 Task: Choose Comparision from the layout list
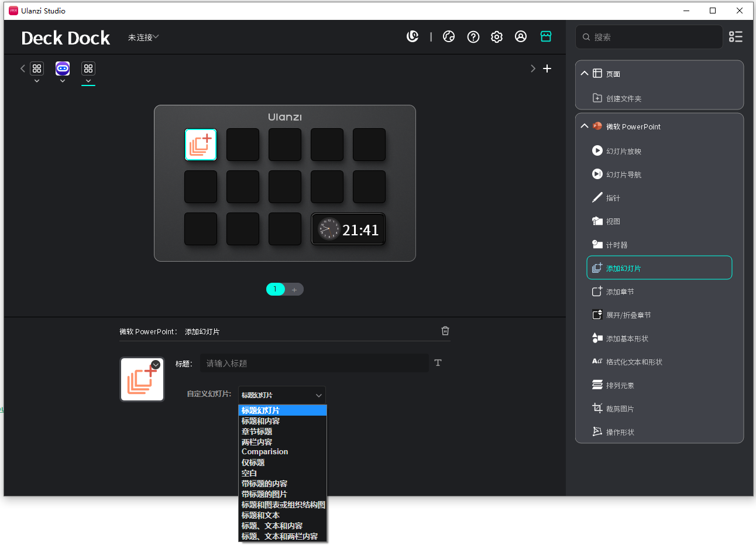264,452
